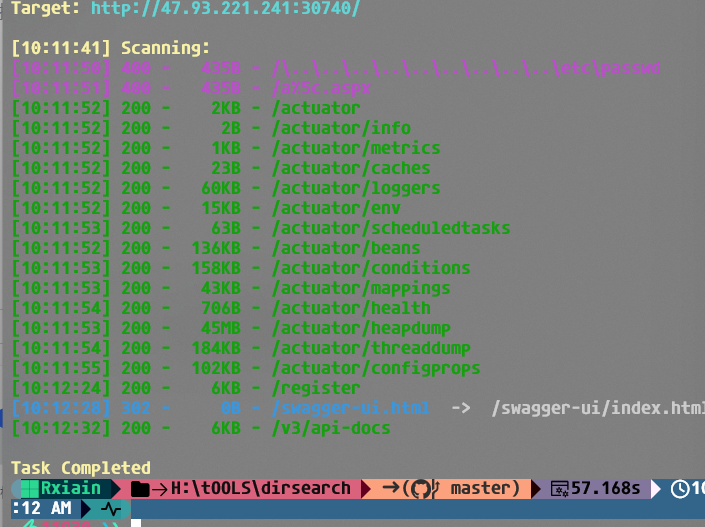The width and height of the screenshot is (705, 527).
Task: Click the folder icon in the prompt
Action: 140,489
